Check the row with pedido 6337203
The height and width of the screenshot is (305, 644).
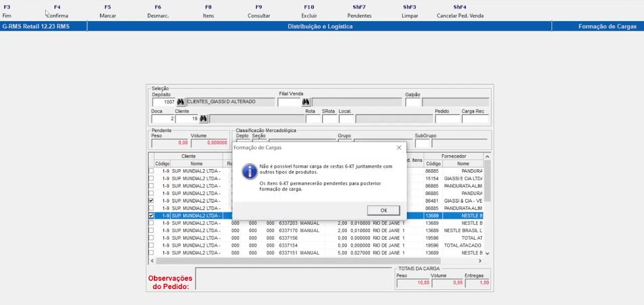click(151, 223)
